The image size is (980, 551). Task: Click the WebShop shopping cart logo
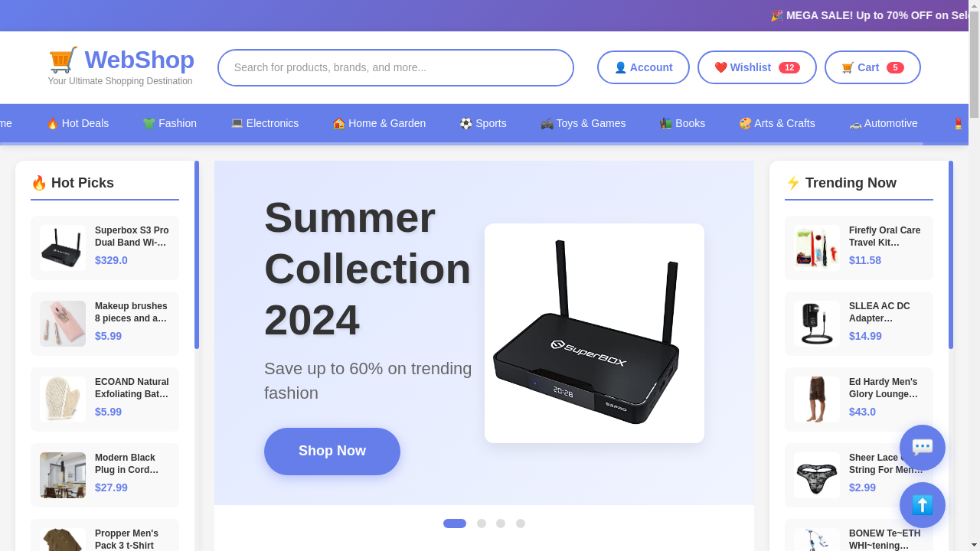121,60
